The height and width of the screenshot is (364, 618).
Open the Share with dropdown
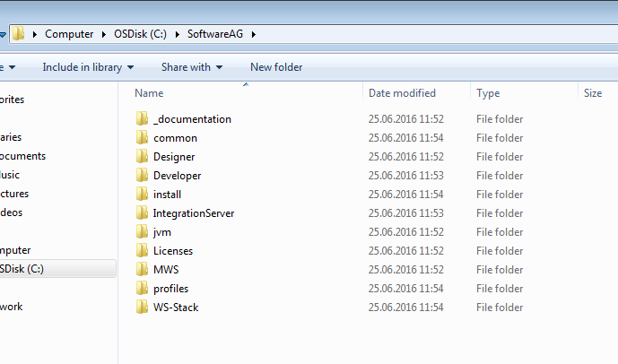[x=192, y=67]
